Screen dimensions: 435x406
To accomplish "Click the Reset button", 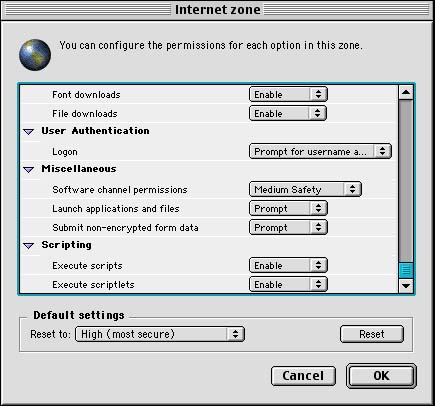I will click(372, 334).
